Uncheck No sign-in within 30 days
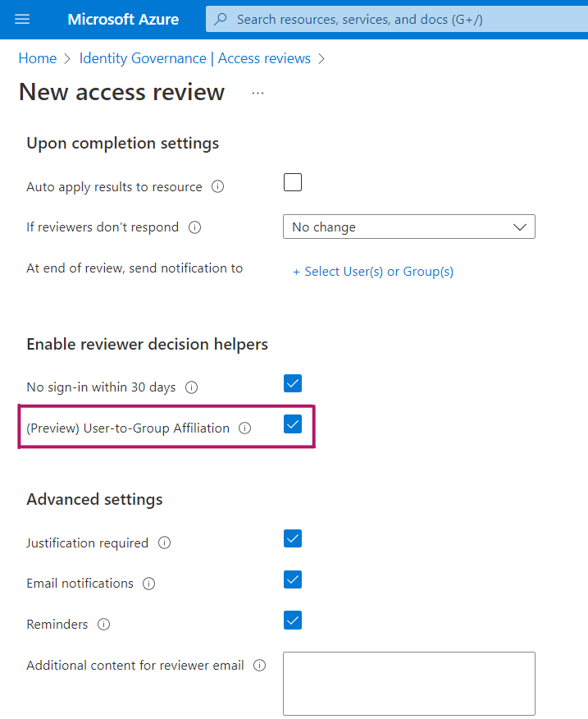Screen dimensions: 588x719 coord(293,383)
